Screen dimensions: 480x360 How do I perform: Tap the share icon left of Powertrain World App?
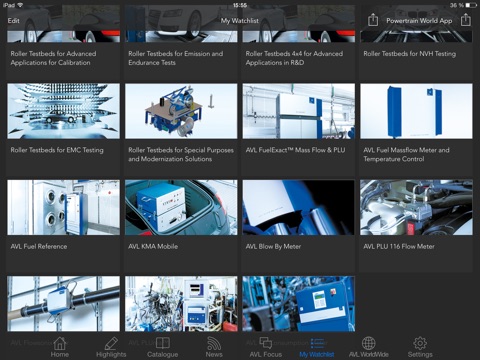coord(373,20)
